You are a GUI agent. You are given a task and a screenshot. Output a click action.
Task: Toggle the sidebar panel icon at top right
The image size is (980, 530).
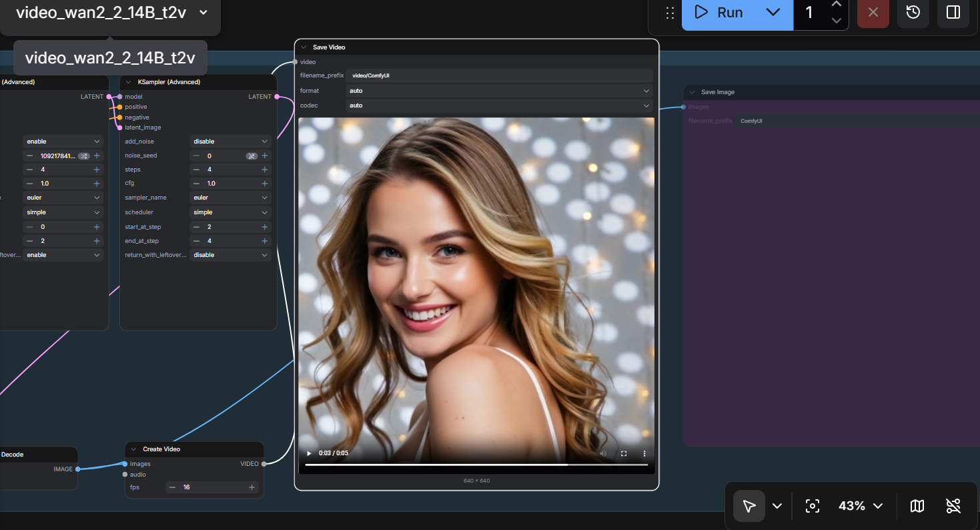(x=953, y=13)
